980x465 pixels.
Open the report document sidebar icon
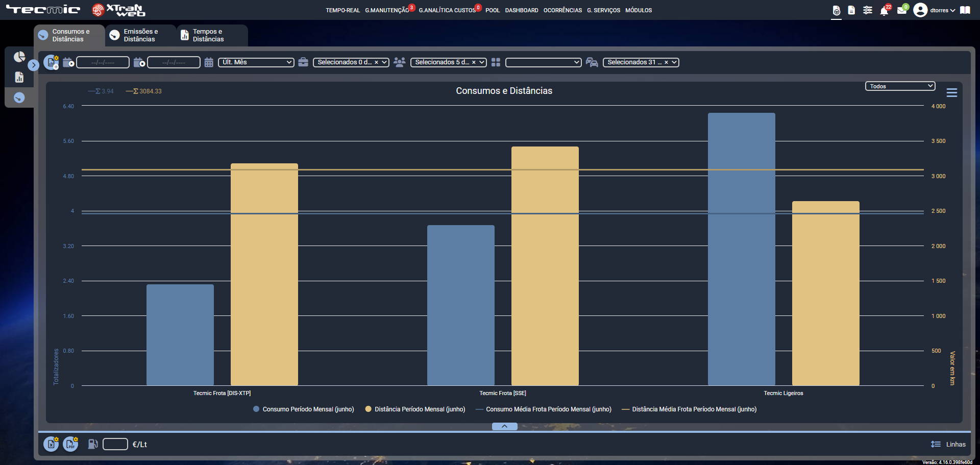click(19, 77)
